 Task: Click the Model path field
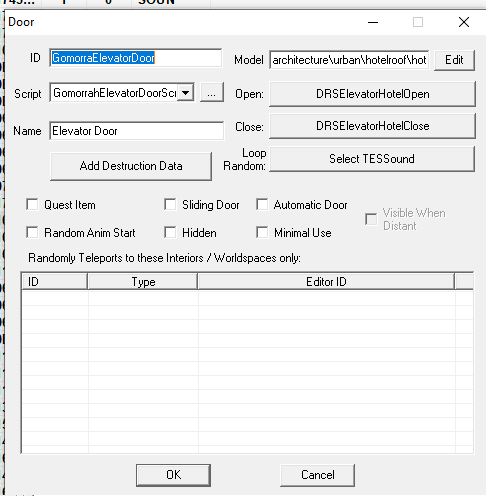(x=349, y=60)
